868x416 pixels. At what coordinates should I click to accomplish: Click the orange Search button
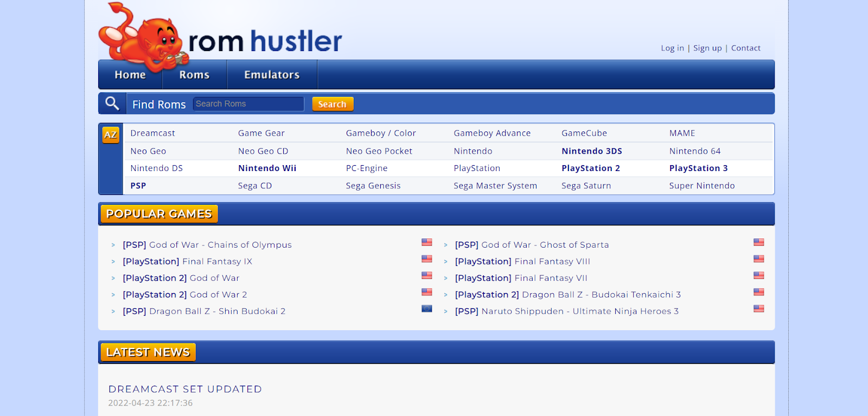click(333, 104)
